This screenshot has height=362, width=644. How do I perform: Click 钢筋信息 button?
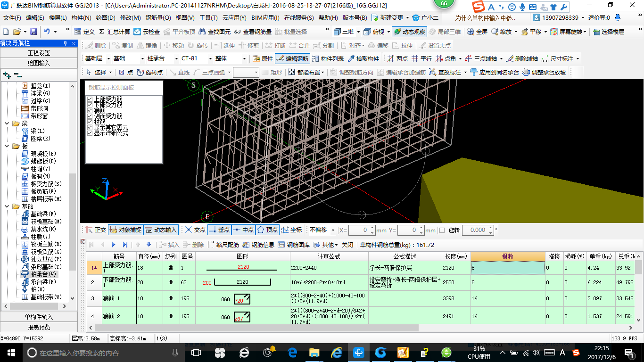258,245
